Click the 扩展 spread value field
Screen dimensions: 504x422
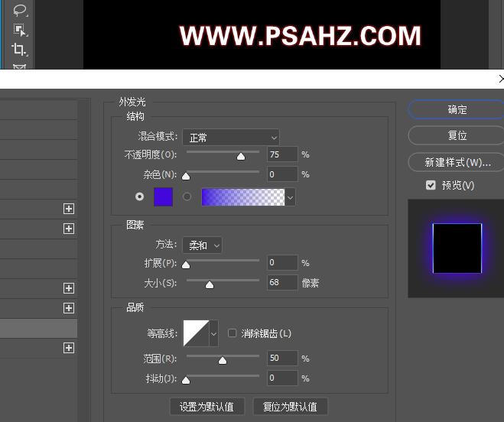click(282, 262)
